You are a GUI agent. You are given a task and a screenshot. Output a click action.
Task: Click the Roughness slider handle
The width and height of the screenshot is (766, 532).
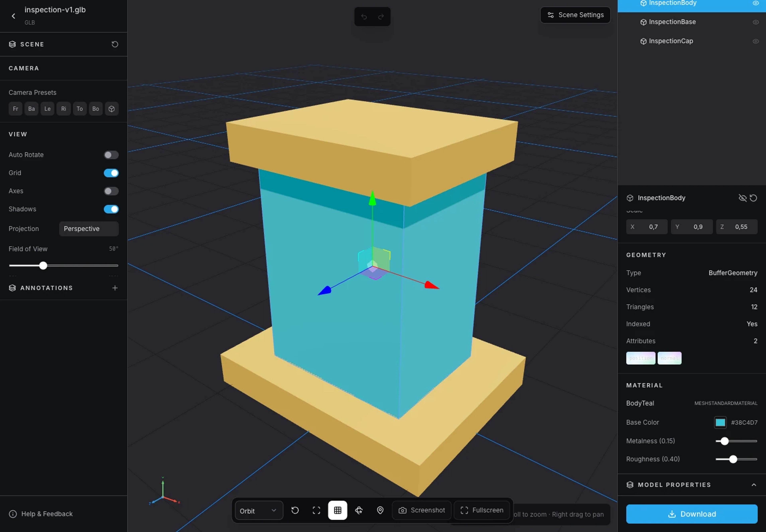point(733,459)
